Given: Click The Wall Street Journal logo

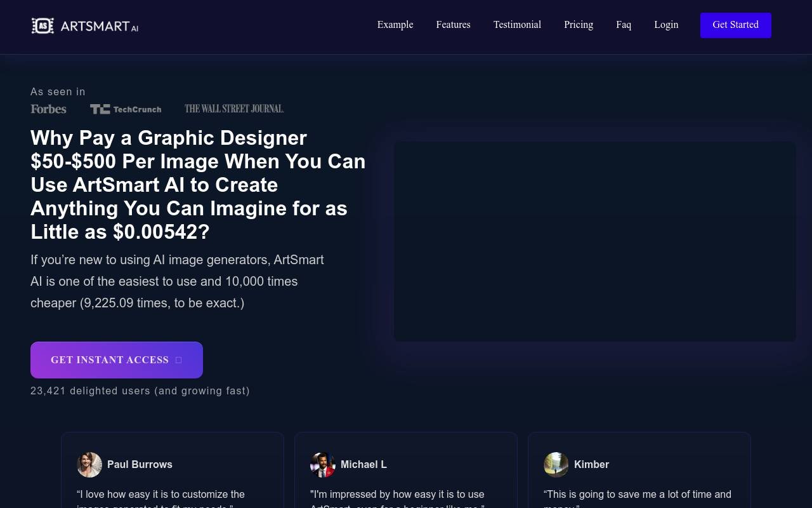Looking at the screenshot, I should coord(234,109).
